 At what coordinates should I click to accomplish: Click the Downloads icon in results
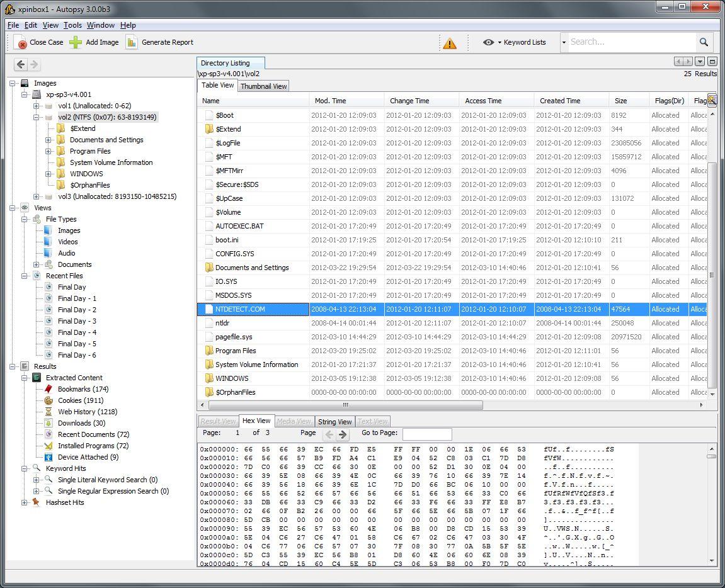click(49, 423)
